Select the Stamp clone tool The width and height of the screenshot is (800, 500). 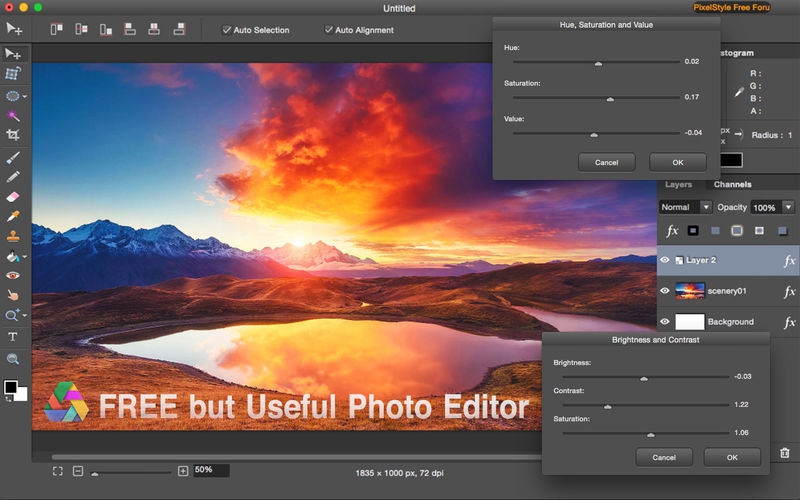(x=13, y=237)
